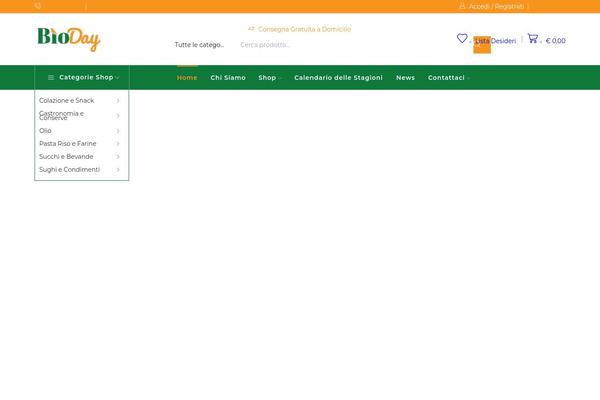Screen dimensions: 600x400
Task: Expand Sughi e Condimenti arrow
Action: point(118,170)
